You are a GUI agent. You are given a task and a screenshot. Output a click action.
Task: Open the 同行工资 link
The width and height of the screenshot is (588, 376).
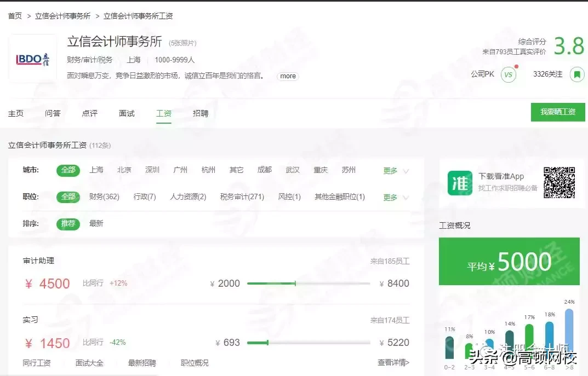37,362
